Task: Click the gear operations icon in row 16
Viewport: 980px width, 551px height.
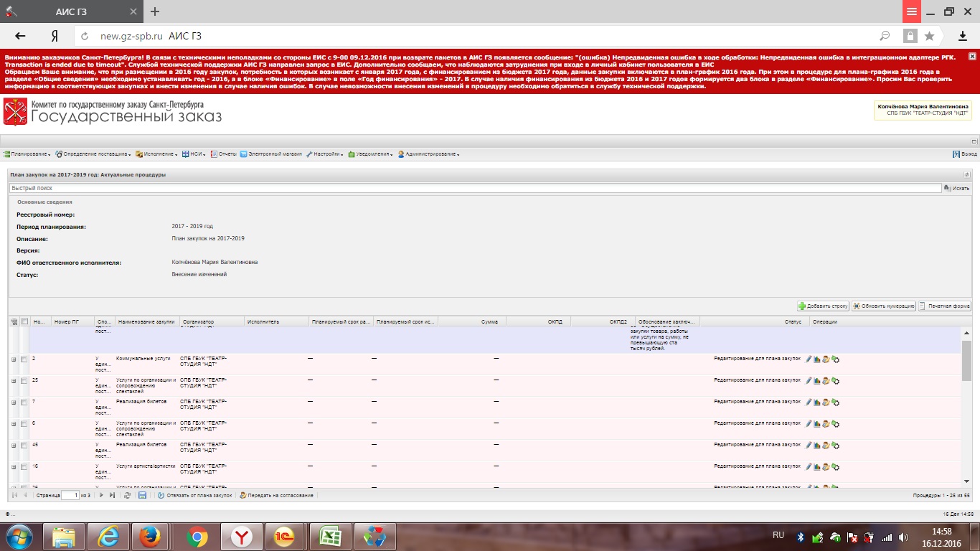Action: coord(835,467)
